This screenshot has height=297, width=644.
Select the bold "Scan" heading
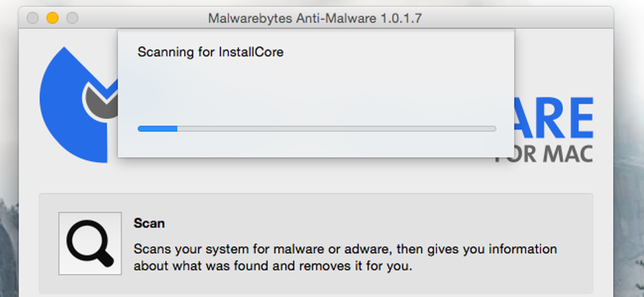[149, 224]
